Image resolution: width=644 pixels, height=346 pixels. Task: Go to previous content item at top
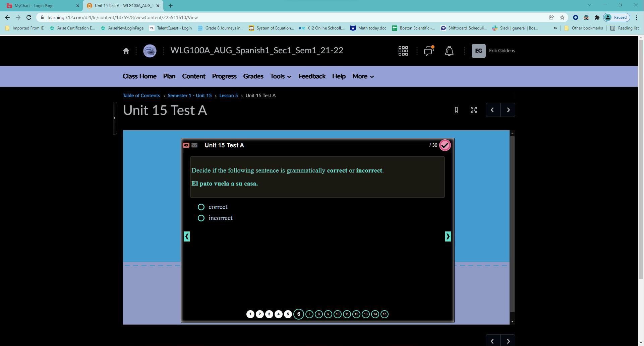493,110
